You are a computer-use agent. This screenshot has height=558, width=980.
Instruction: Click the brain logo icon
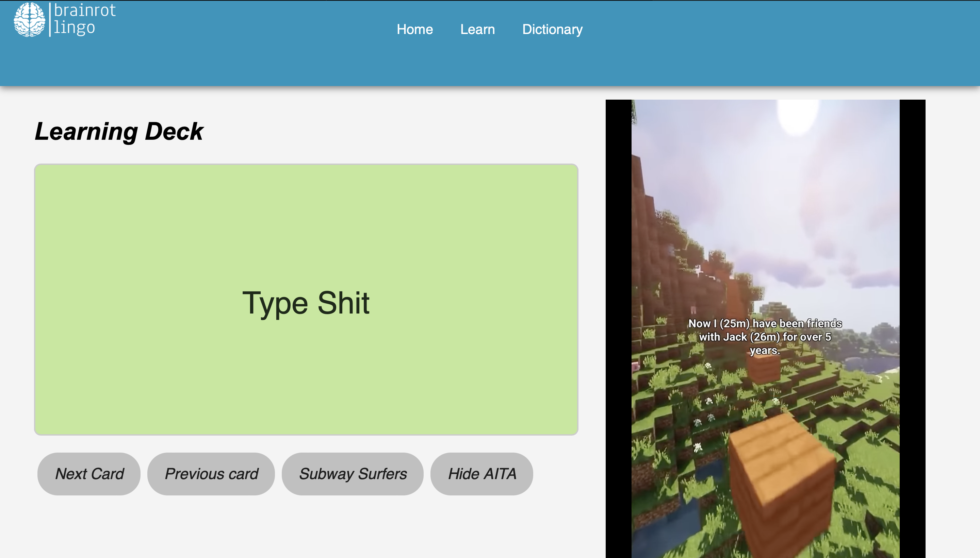point(29,19)
